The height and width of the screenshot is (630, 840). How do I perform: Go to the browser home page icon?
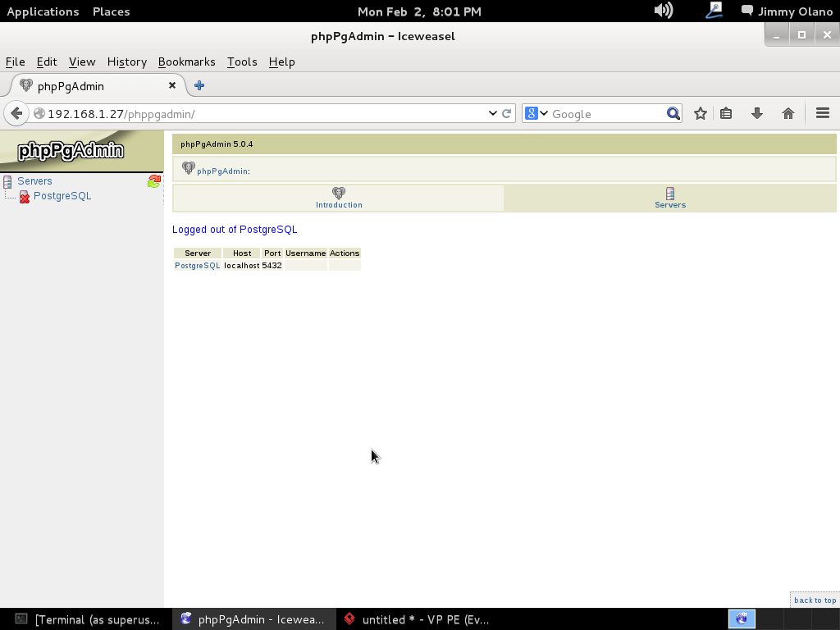point(787,114)
